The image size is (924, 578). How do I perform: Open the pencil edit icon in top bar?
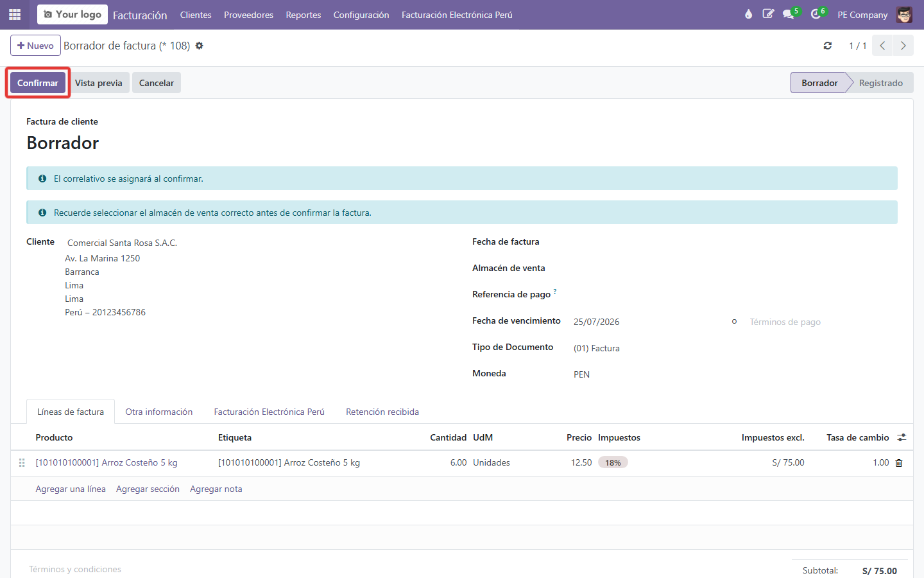[x=768, y=14]
